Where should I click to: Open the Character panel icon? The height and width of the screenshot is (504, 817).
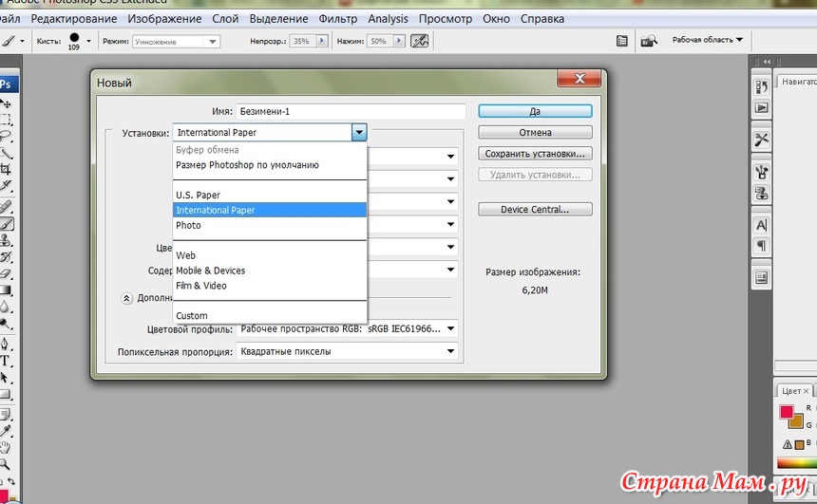click(x=761, y=225)
